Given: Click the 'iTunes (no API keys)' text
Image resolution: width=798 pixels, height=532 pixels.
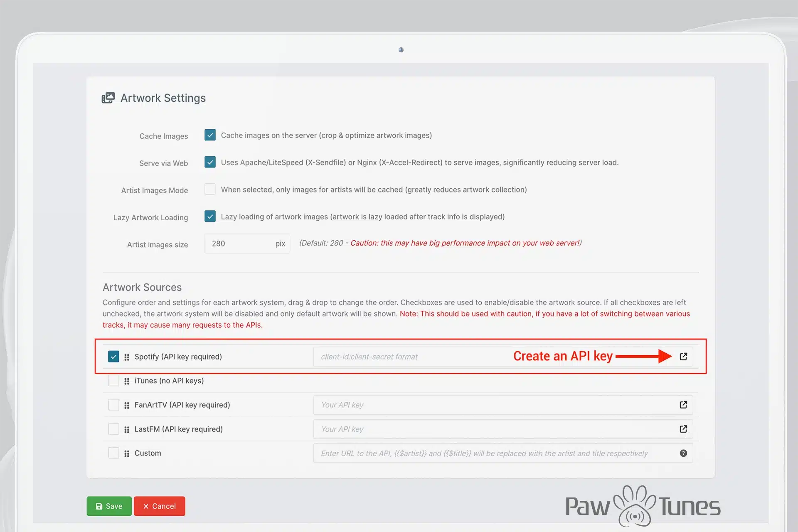Looking at the screenshot, I should coord(169,381).
